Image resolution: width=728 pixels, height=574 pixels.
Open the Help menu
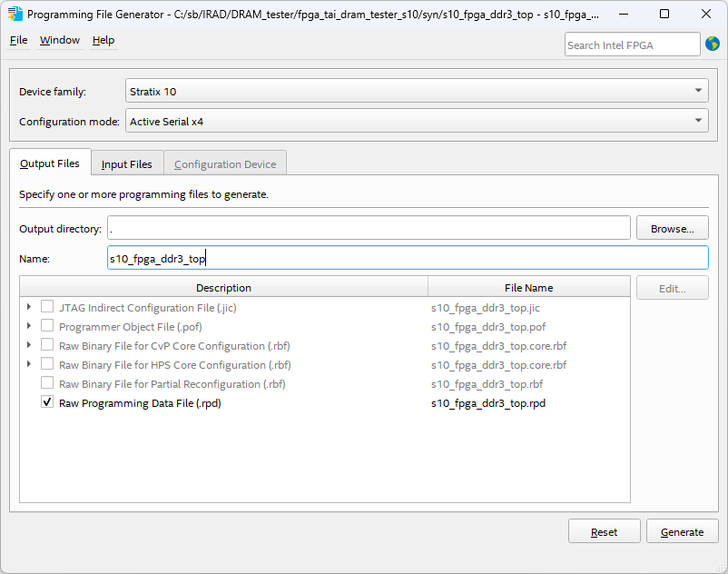pos(103,40)
